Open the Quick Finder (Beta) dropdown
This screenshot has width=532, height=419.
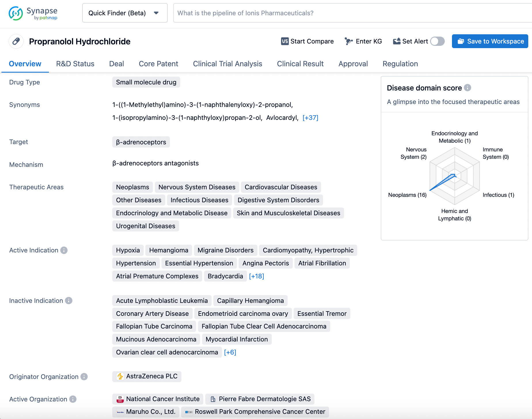coord(125,13)
